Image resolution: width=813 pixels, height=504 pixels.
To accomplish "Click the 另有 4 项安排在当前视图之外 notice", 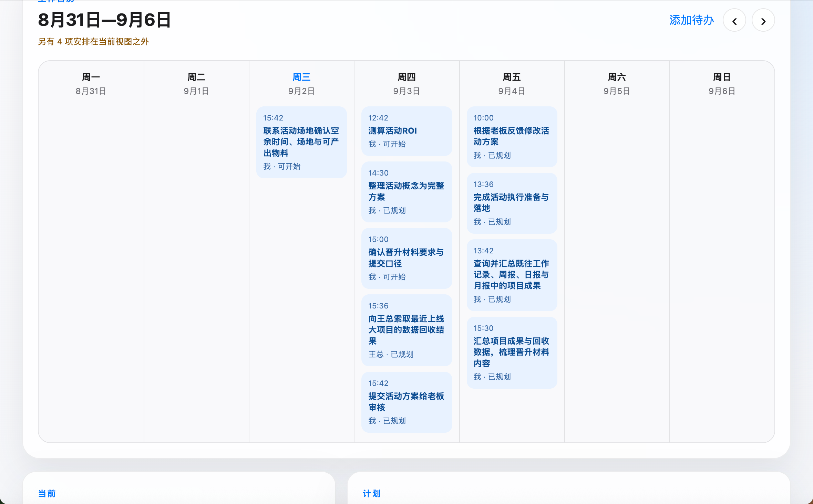I will 93,42.
